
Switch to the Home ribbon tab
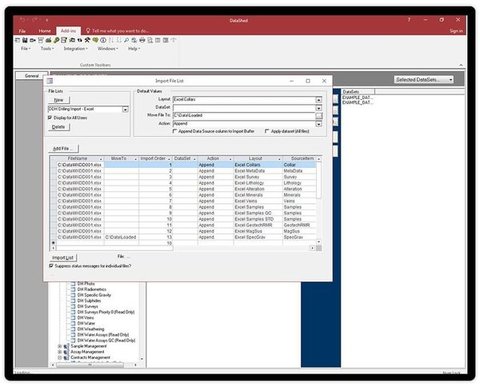44,31
